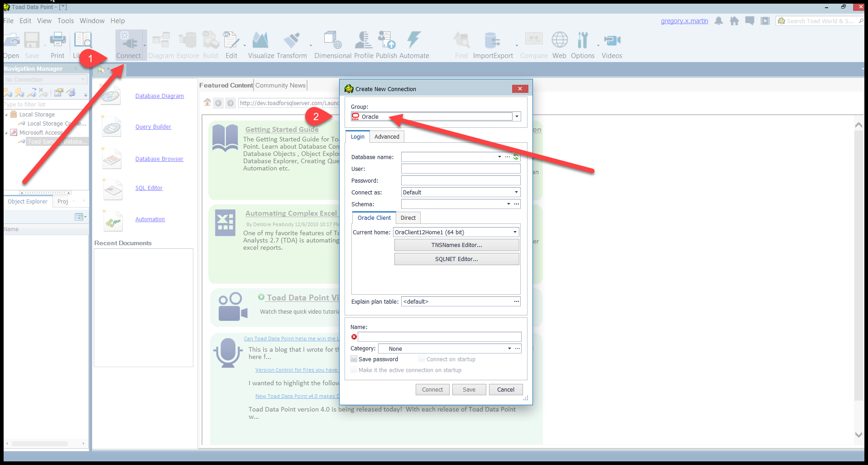Viewport: 868px width, 465px height.
Task: Click the User input field
Action: (461, 169)
